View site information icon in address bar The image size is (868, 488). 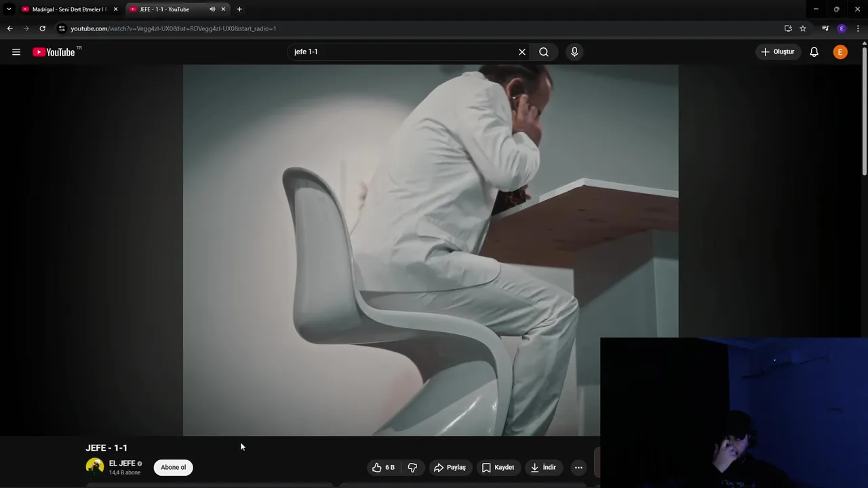62,28
